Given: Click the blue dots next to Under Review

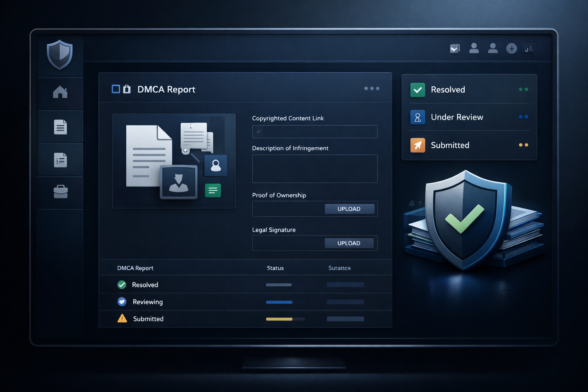Looking at the screenshot, I should (523, 117).
